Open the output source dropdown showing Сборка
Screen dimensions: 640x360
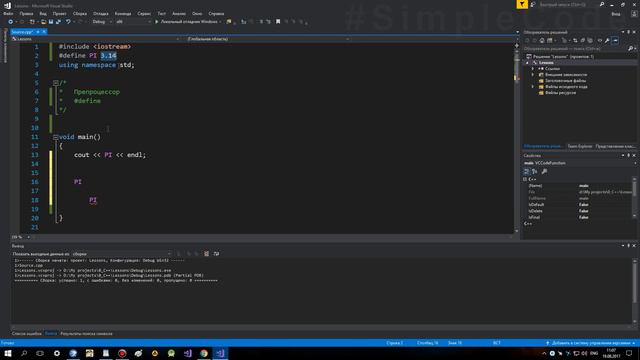(x=121, y=254)
